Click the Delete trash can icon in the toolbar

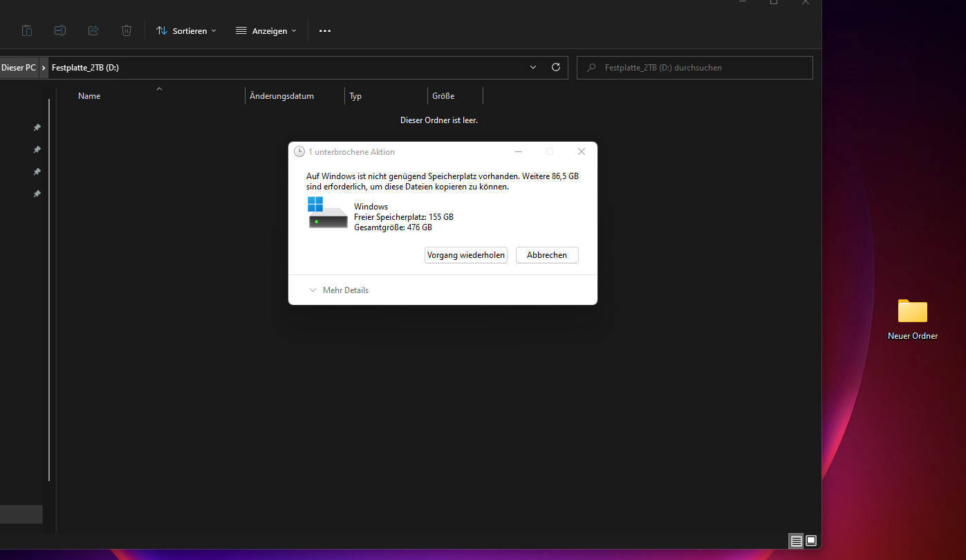127,30
